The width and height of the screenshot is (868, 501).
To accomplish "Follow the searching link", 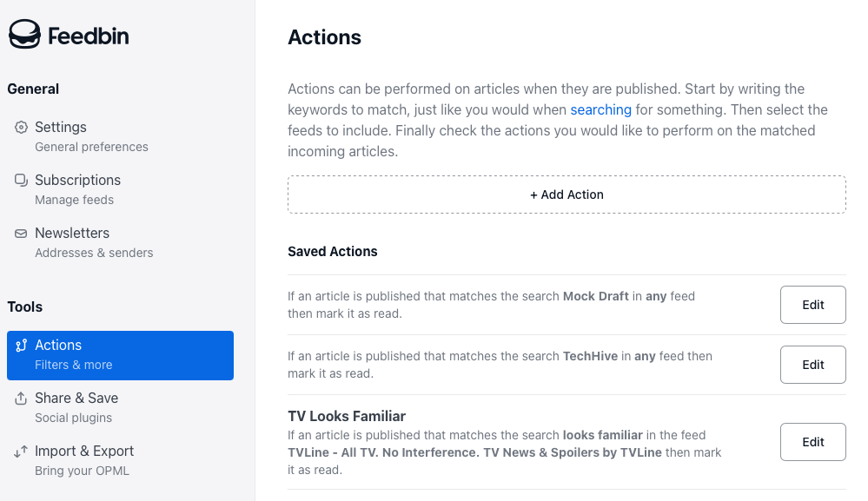I will pyautogui.click(x=600, y=109).
